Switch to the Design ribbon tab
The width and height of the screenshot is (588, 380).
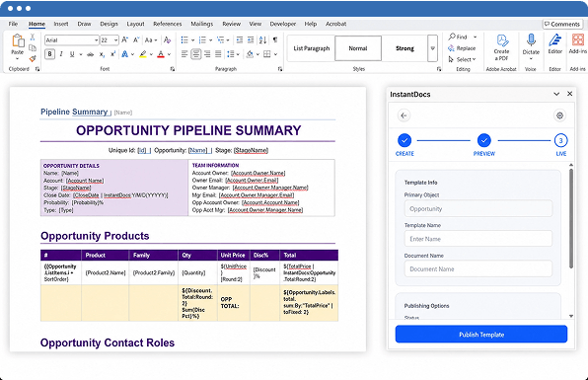tap(109, 24)
